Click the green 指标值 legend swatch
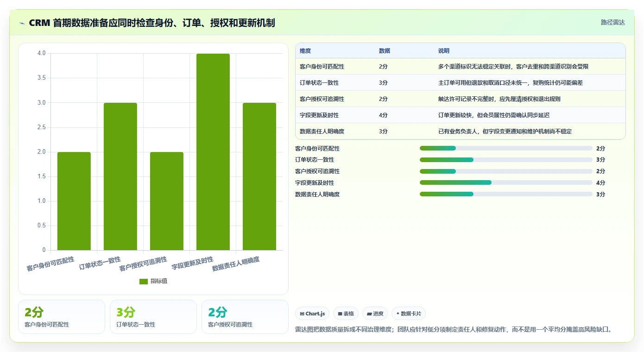Viewport: 644px width, 352px height. 144,282
